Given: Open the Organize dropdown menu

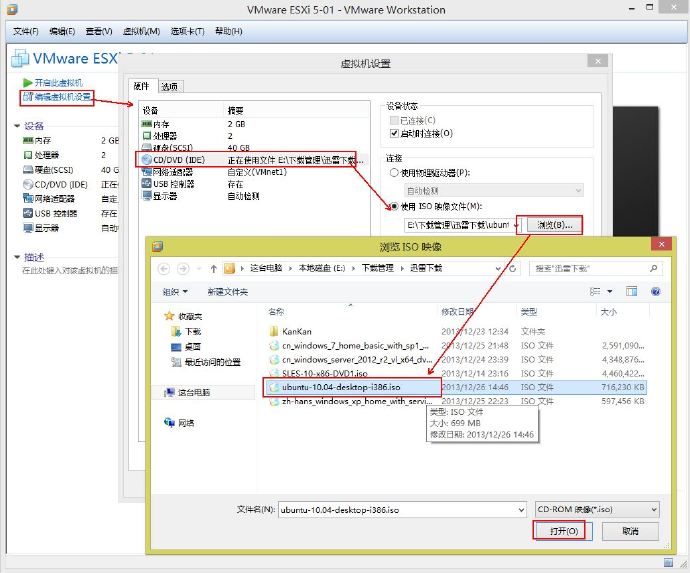Looking at the screenshot, I should pos(175,291).
